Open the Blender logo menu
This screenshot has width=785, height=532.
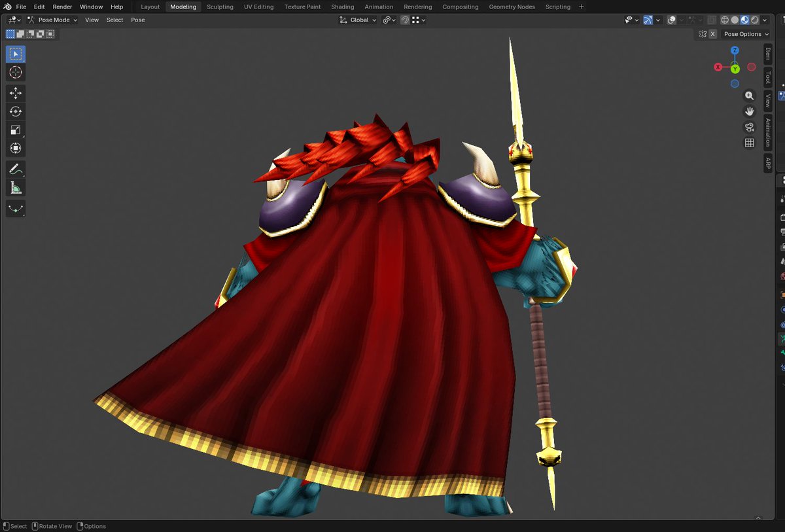point(7,7)
